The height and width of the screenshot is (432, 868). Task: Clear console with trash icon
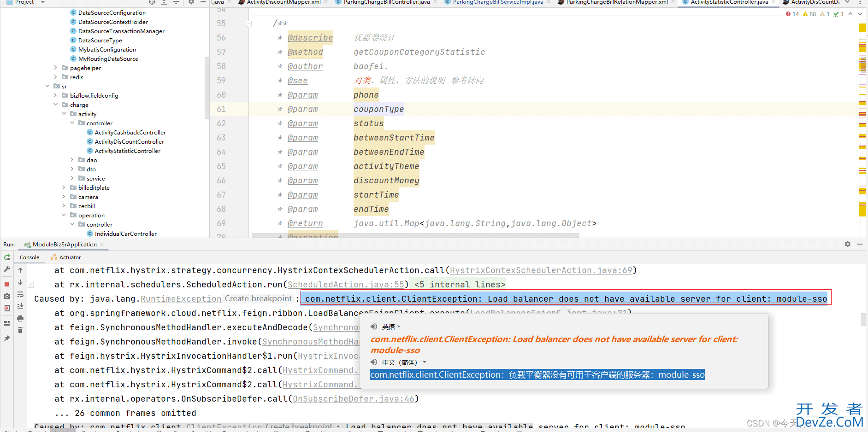coord(20,330)
